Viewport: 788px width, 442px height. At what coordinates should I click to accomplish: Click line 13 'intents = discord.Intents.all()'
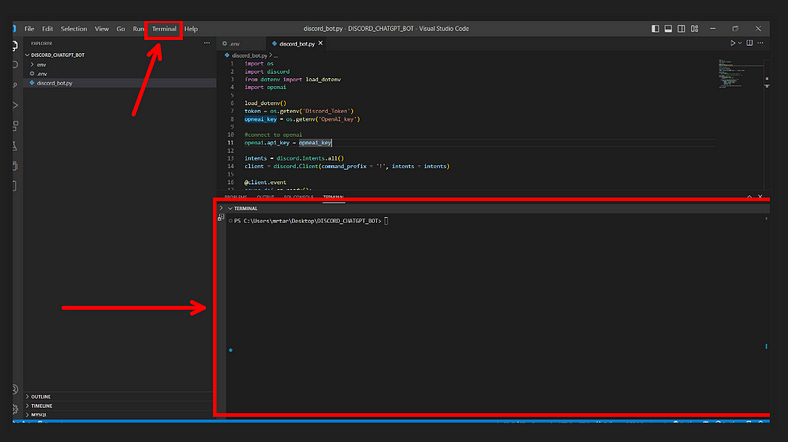click(294, 158)
